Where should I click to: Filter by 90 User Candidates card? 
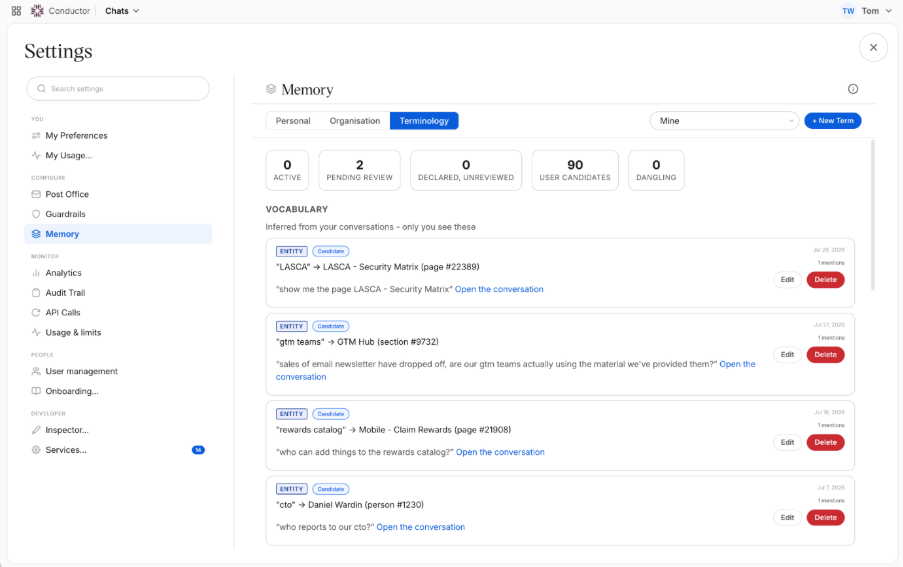click(575, 170)
